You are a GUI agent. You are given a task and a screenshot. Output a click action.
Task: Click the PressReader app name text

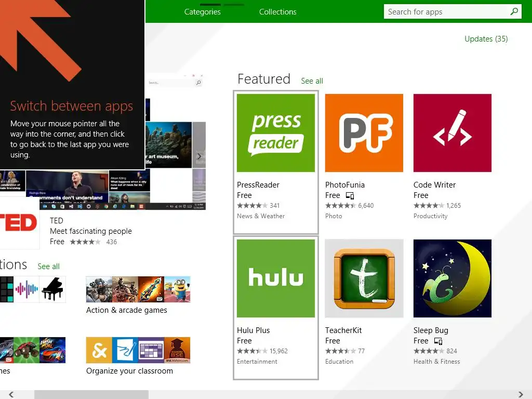(x=258, y=185)
